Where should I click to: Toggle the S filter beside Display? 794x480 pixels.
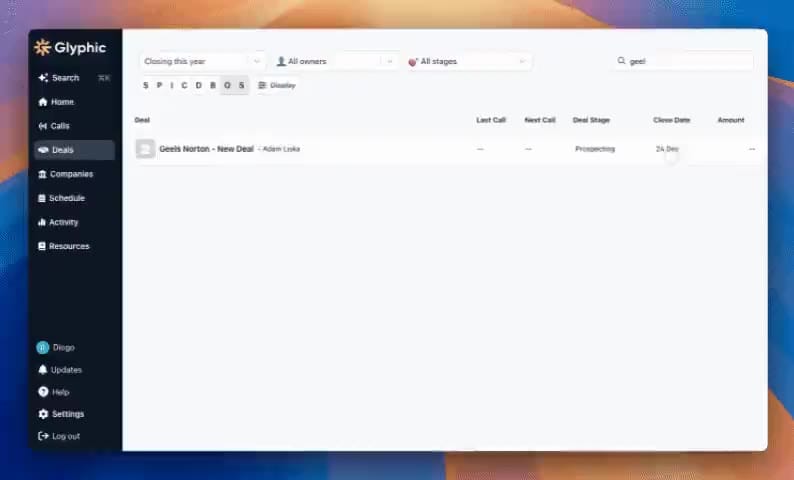point(242,85)
